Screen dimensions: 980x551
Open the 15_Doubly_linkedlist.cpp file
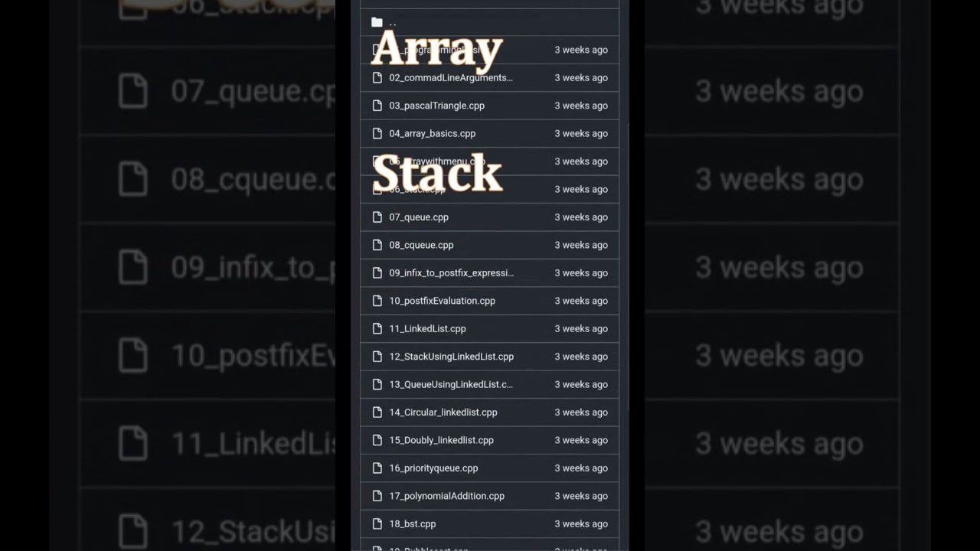pos(441,440)
